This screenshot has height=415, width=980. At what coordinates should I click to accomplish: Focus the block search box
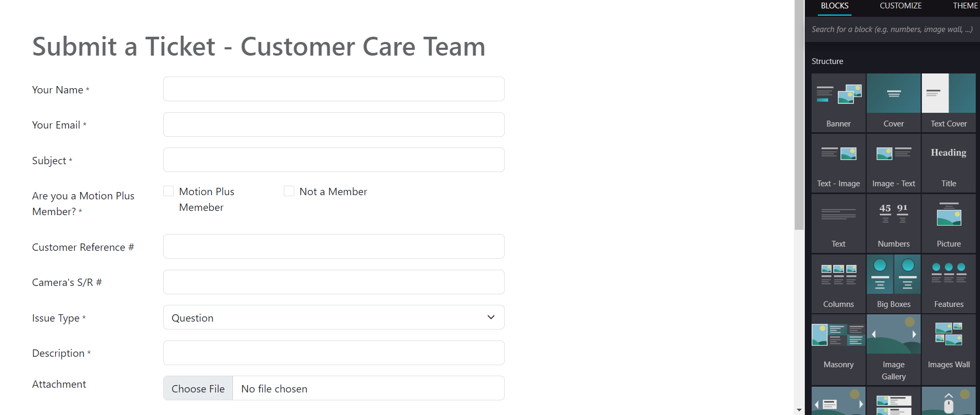click(892, 29)
